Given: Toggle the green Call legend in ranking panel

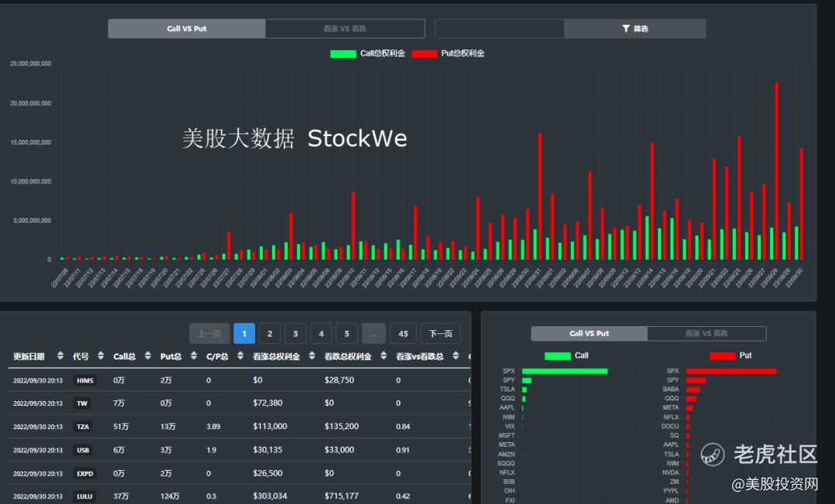Looking at the screenshot, I should point(557,356).
